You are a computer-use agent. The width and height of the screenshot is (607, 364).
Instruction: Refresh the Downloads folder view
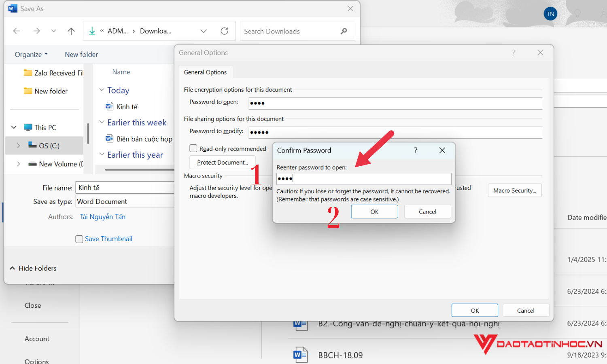[x=225, y=31]
